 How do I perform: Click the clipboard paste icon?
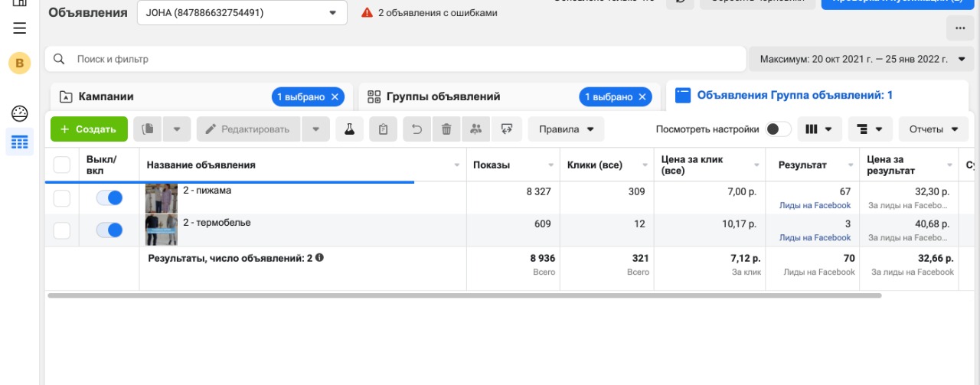coord(383,129)
